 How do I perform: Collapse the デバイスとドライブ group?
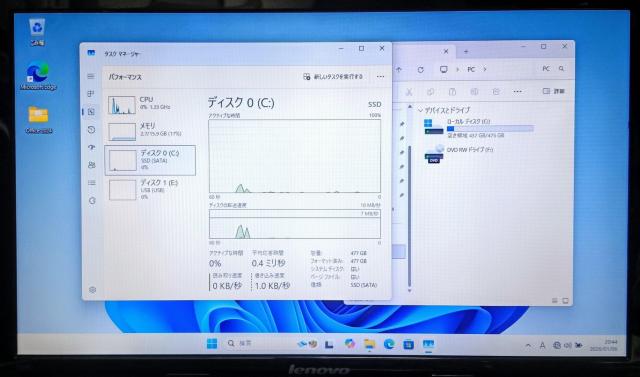tap(420, 110)
